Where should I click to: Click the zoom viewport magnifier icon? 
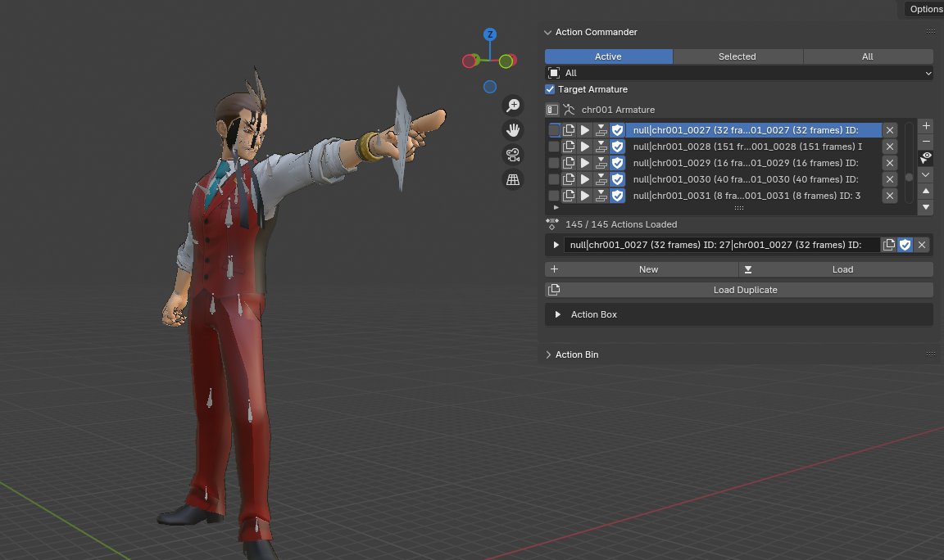pyautogui.click(x=513, y=106)
